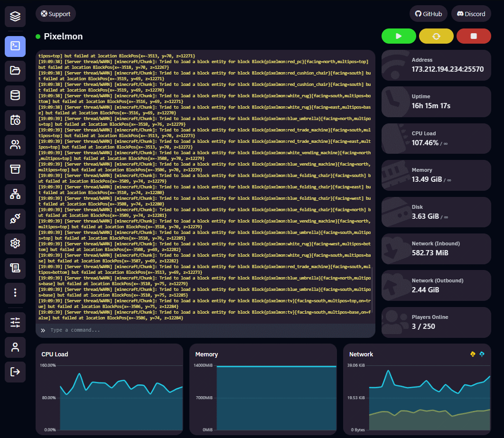Click the 14000MiB label on Memory chart

(203, 365)
